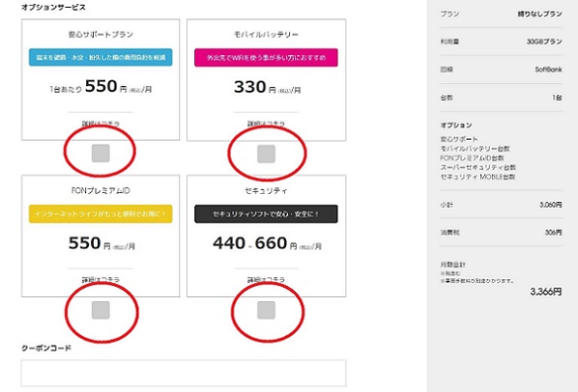
Task: Click the 縛りなしプラン value in summary
Action: 539,14
